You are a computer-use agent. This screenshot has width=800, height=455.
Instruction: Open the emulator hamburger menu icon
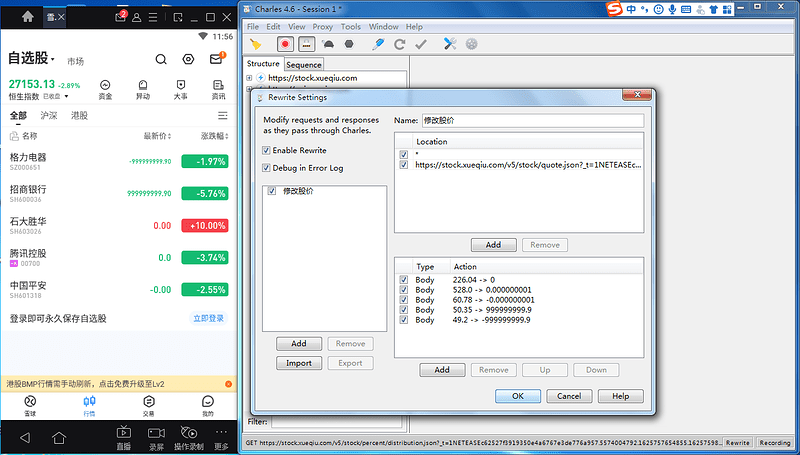pos(153,17)
